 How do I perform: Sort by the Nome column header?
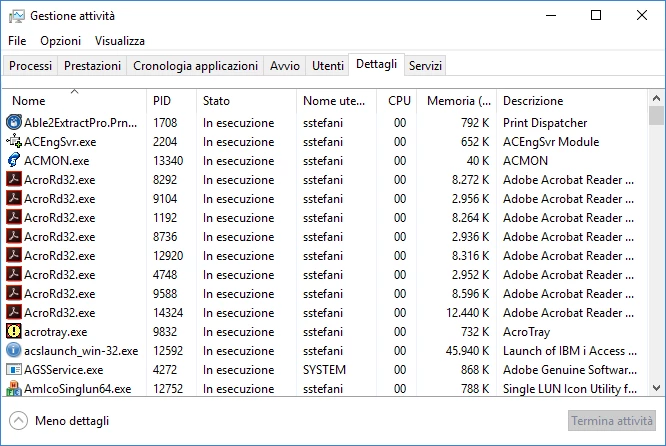pos(75,101)
